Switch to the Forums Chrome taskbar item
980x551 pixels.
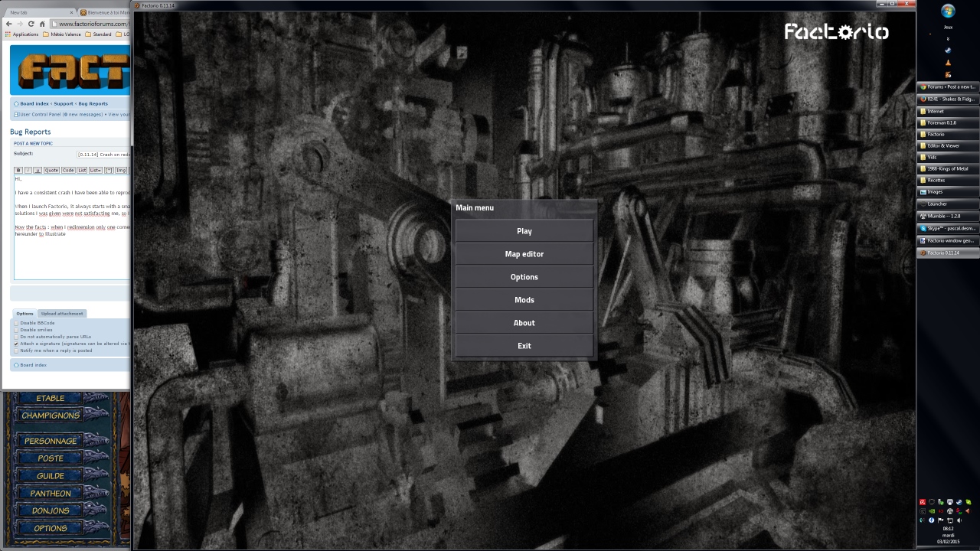(948, 87)
